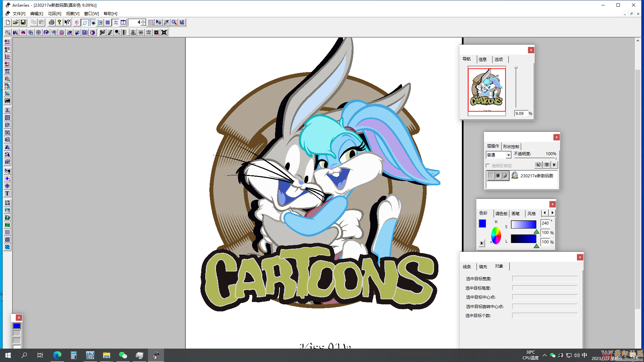
Task: Select the arrow move tool
Action: coord(159,22)
